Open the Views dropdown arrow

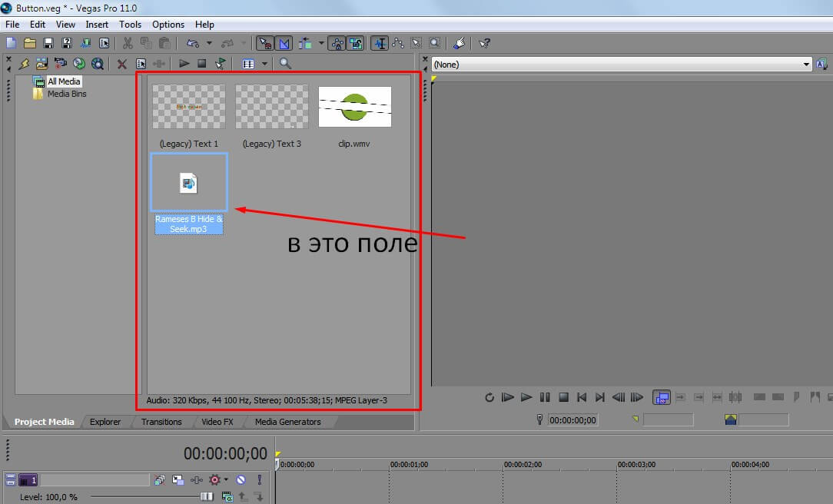[x=264, y=64]
